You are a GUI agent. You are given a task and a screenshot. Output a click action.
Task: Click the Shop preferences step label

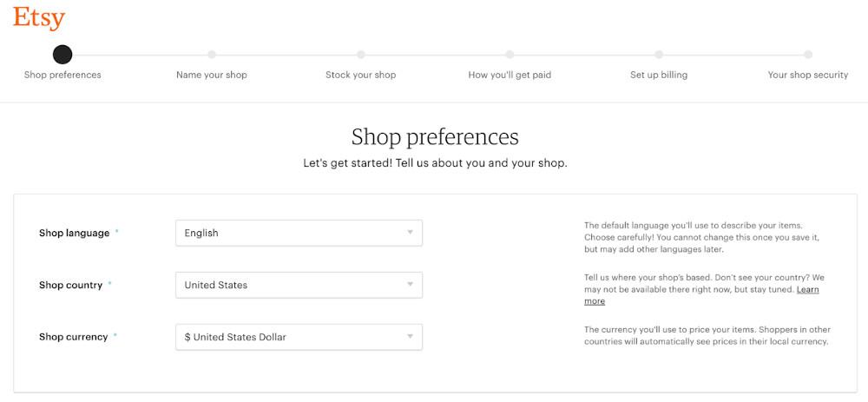coord(62,75)
